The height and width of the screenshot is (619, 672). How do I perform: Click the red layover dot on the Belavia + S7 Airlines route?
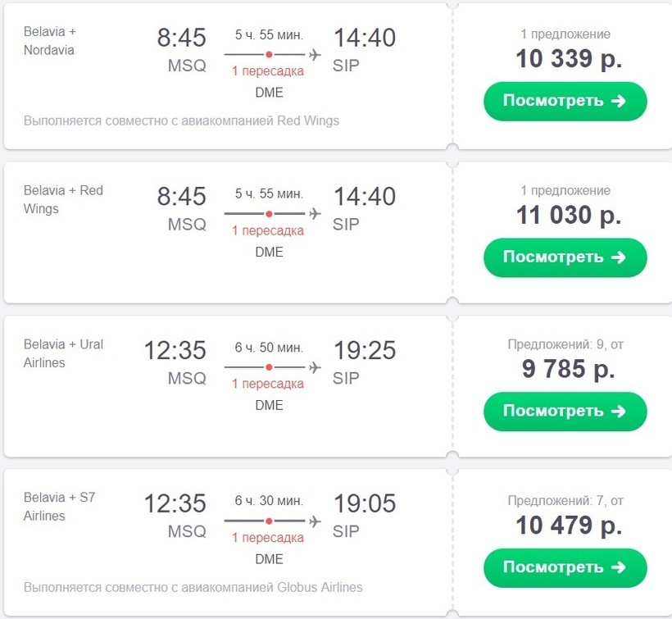(x=269, y=521)
